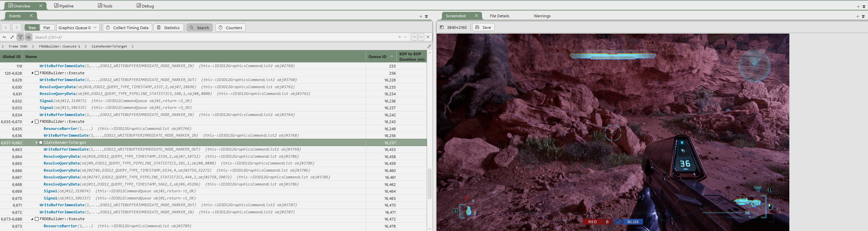Click the events list vertical scrollbar thumb

pyautogui.click(x=429, y=184)
